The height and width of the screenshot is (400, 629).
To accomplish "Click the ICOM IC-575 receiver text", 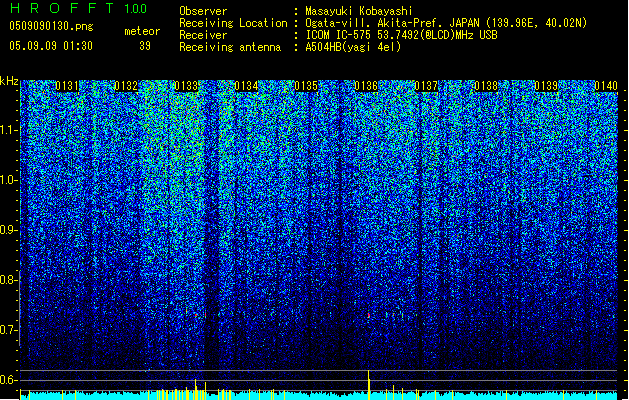I will [402, 35].
